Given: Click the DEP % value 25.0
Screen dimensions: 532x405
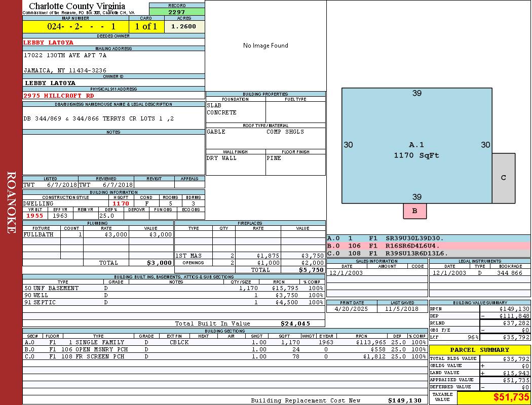Looking at the screenshot, I should click(x=106, y=216).
